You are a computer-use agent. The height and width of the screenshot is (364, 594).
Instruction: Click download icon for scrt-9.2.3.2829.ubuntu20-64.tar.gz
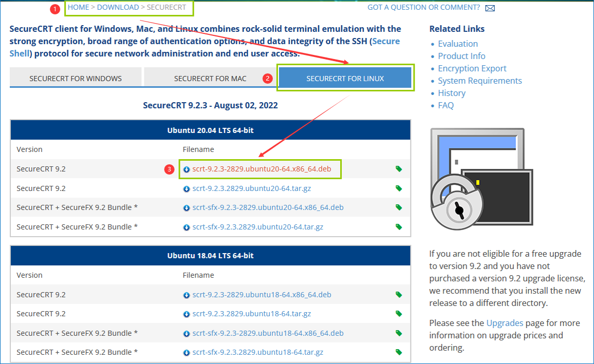coord(187,189)
